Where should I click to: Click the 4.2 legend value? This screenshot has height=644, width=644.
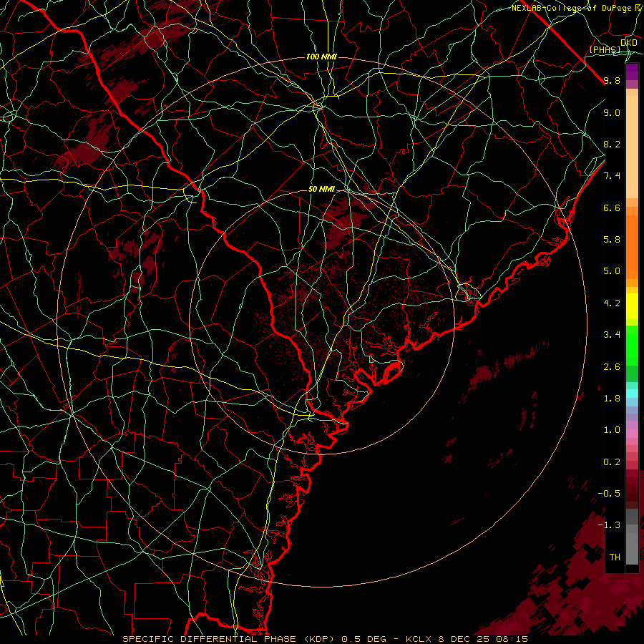pyautogui.click(x=612, y=303)
